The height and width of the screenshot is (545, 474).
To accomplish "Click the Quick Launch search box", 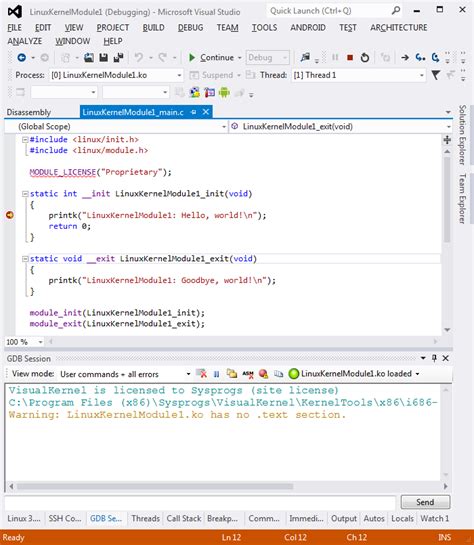I will [335, 11].
